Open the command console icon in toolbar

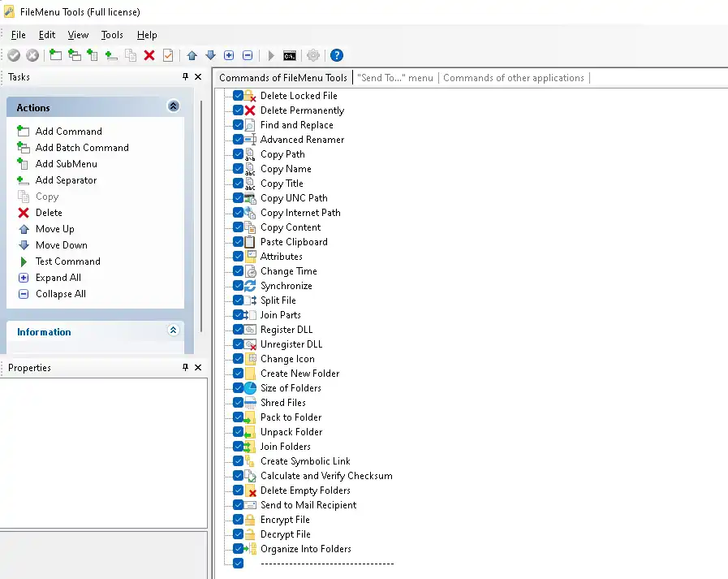tap(290, 55)
